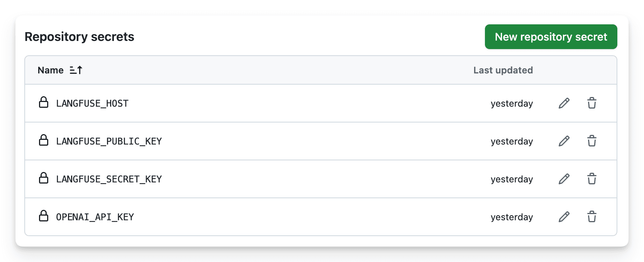Select the LANGFUSE_SECRET_KEY secret name

(108, 179)
